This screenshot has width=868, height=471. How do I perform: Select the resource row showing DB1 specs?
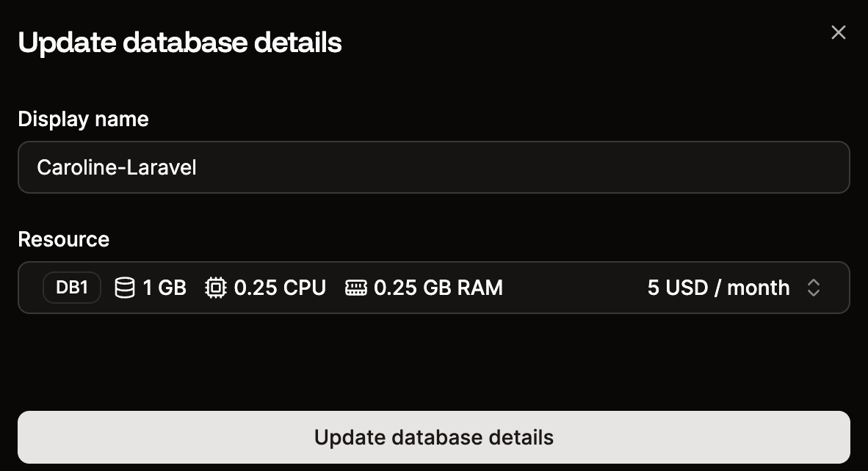433,287
